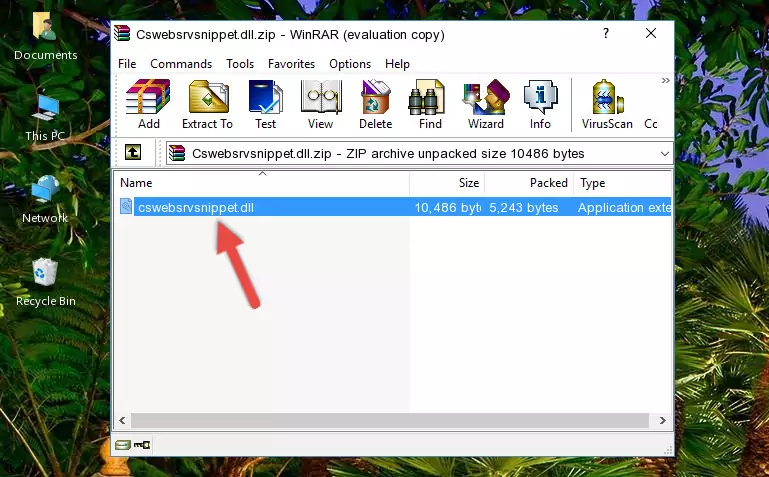769x477 pixels.
Task: Open the Documents desktop icon
Action: pos(45,36)
